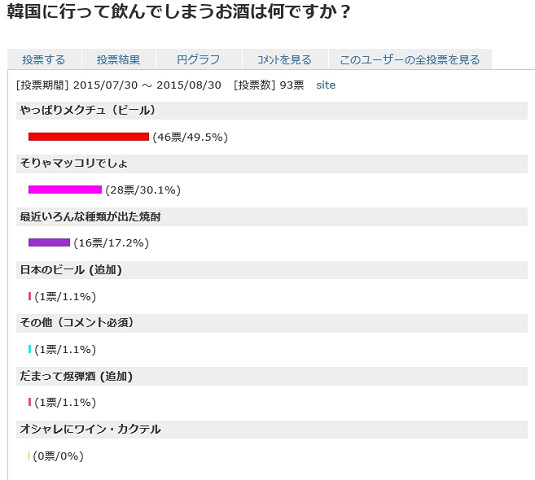
Task: Select the 最近いろんな種類が出た焼酎 heading
Action: point(272,217)
